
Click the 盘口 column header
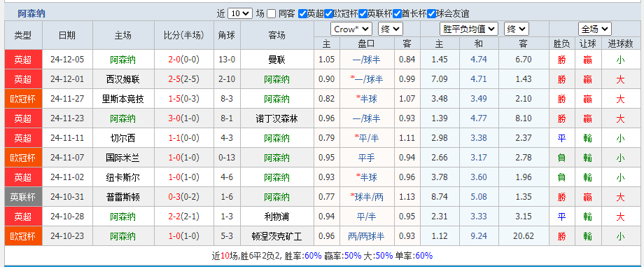[x=367, y=43]
